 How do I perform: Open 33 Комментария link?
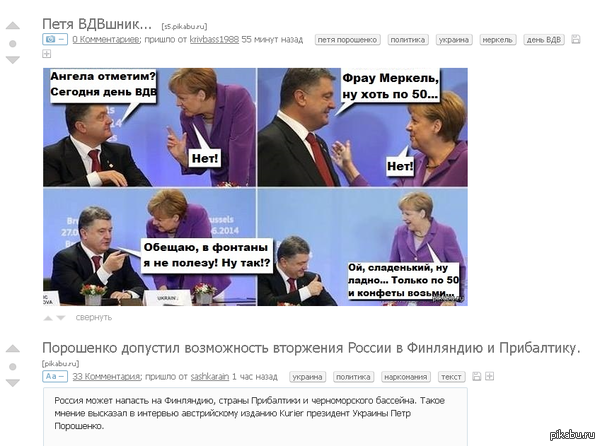coord(107,376)
